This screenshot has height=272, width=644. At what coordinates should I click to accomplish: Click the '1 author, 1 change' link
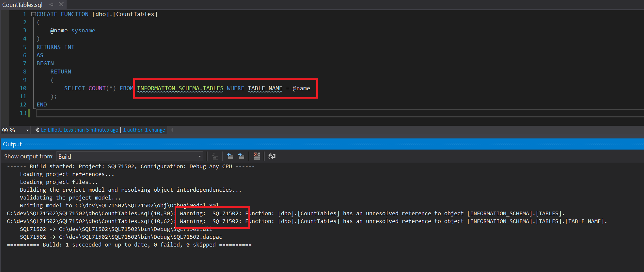point(144,130)
